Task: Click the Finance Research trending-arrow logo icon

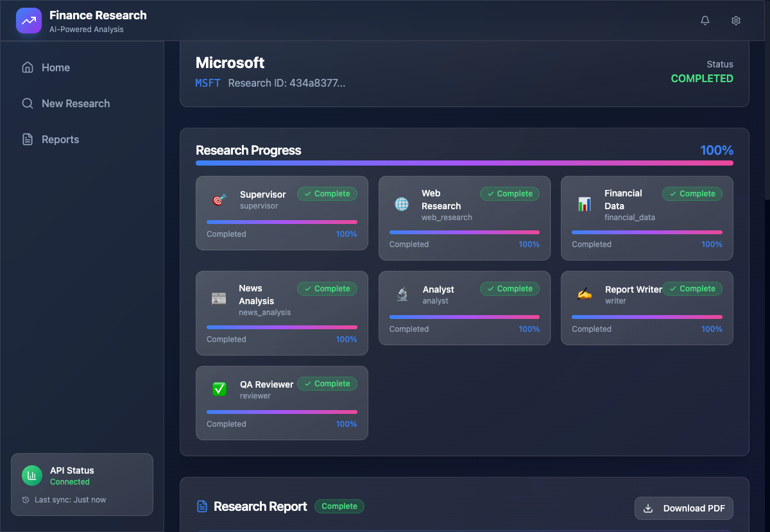Action: pos(28,21)
